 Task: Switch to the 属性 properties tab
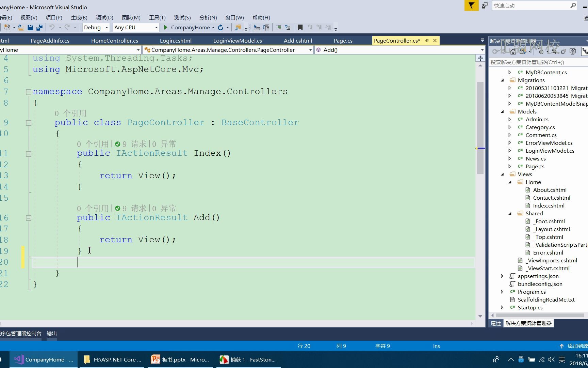pyautogui.click(x=496, y=323)
